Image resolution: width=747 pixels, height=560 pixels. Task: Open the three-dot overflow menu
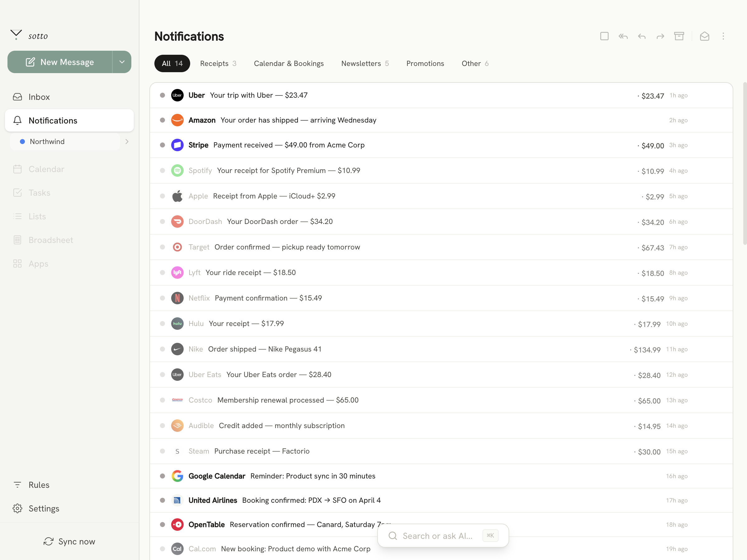pyautogui.click(x=723, y=36)
